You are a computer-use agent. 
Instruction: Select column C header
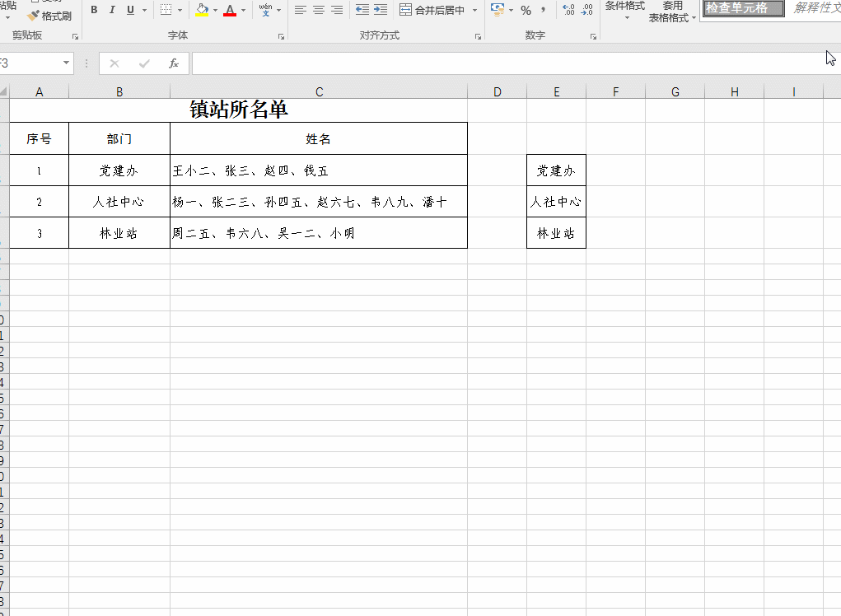click(x=319, y=91)
